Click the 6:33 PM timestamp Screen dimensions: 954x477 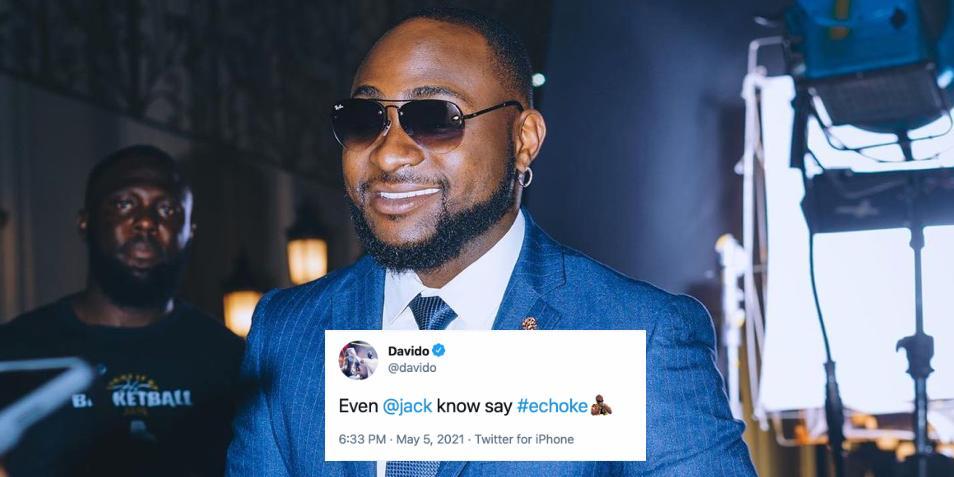click(x=360, y=439)
